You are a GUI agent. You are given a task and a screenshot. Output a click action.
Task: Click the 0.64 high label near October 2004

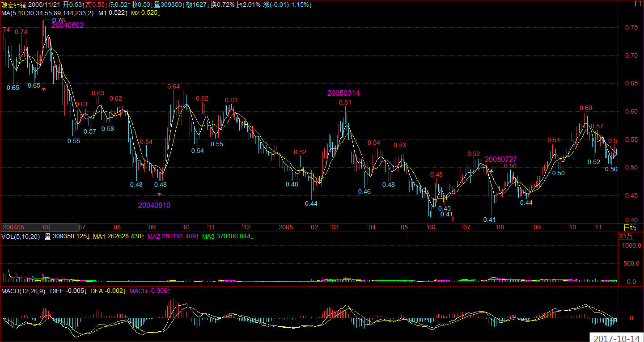point(174,86)
